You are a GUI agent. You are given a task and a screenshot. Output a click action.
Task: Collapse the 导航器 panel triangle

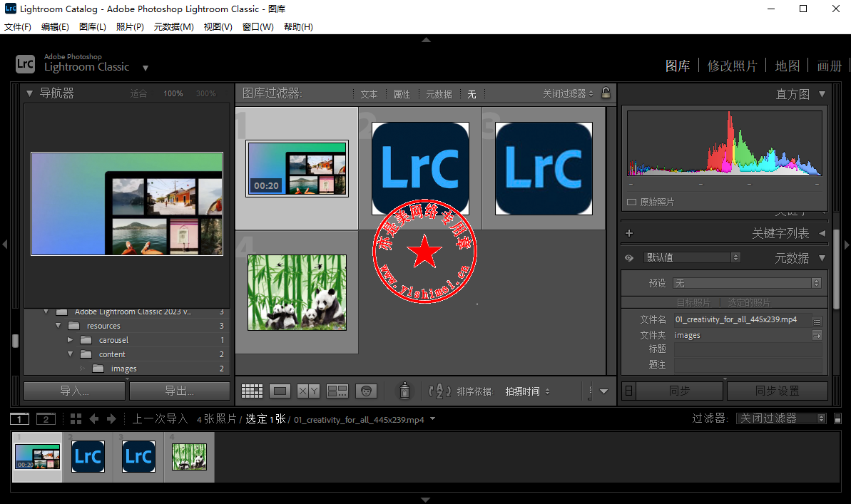tap(29, 93)
